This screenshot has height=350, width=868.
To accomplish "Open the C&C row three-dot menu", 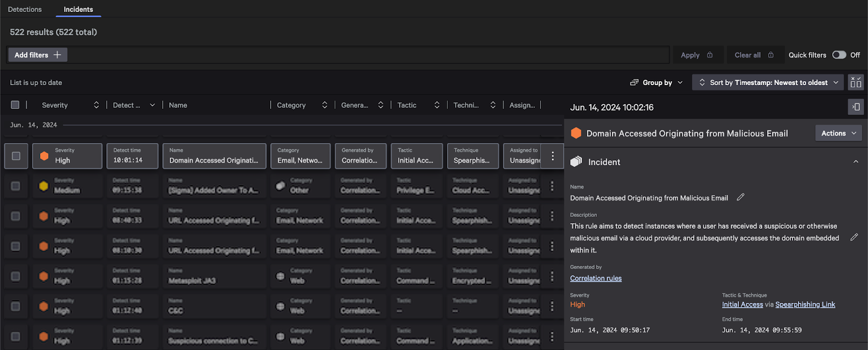I will pos(552,306).
